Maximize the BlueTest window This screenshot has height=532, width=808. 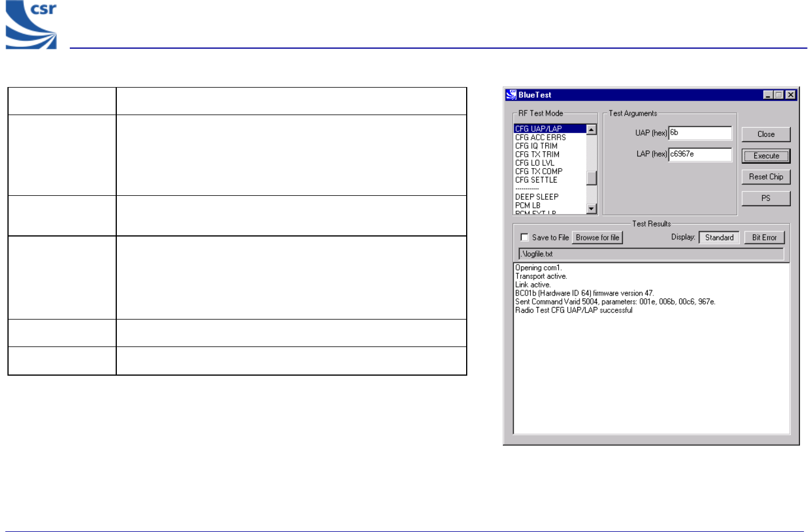click(779, 95)
